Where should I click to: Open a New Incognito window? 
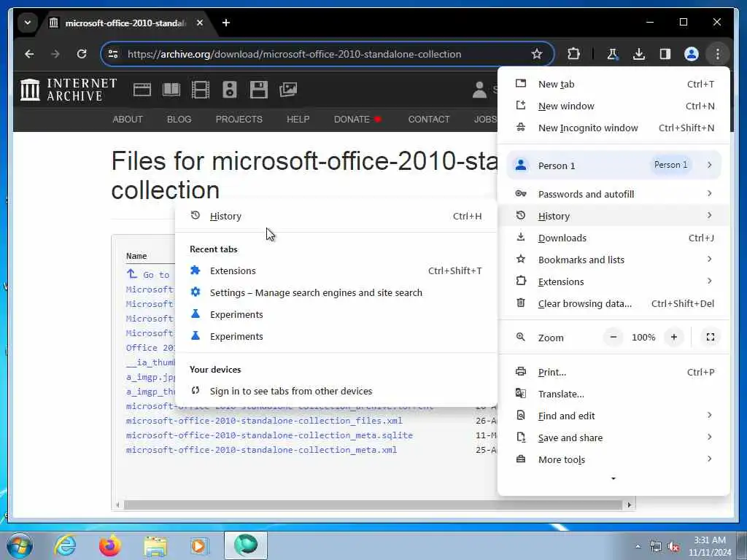[x=614, y=128]
